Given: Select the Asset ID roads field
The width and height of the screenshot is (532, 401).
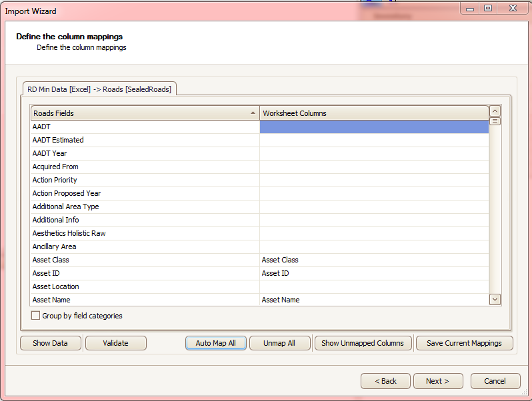Looking at the screenshot, I should coord(145,273).
